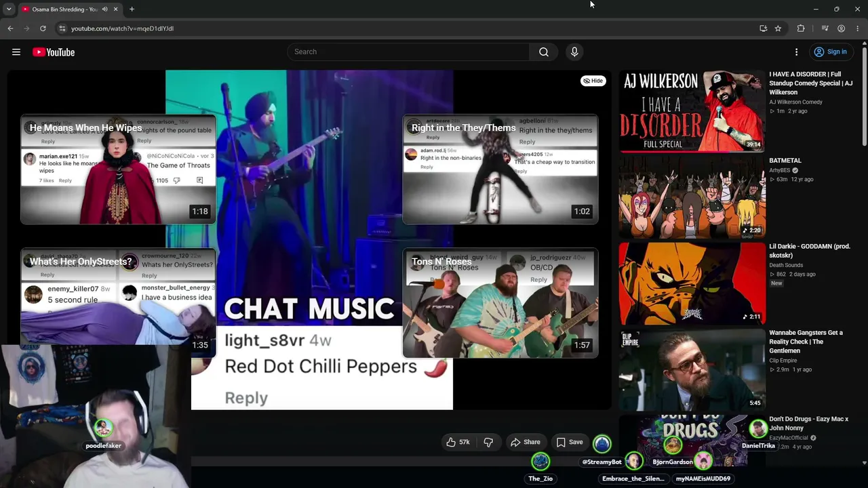Open the I HAVE A DISORDER video title
The image size is (868, 488).
pos(811,83)
